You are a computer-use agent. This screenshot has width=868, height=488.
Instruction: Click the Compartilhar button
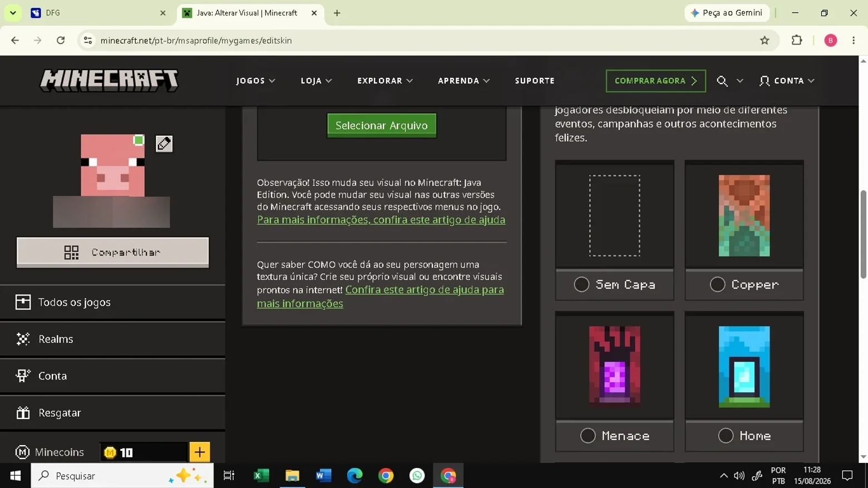[x=112, y=252]
